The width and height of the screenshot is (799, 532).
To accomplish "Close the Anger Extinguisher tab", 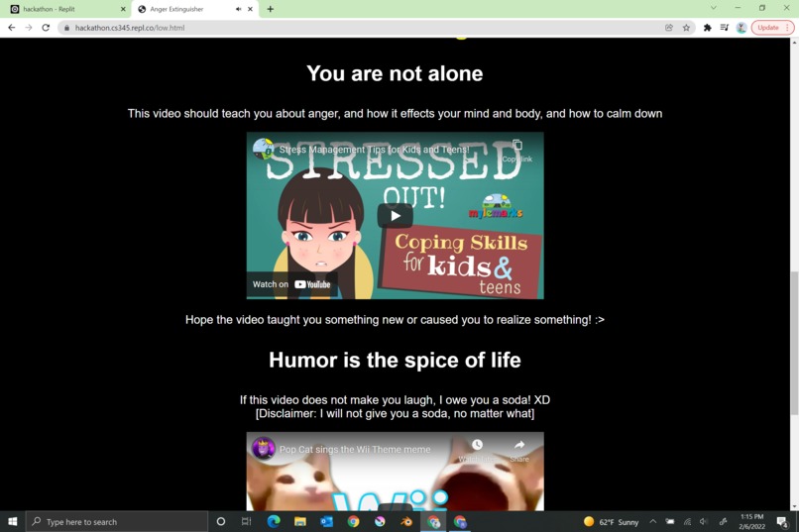I will coord(250,9).
